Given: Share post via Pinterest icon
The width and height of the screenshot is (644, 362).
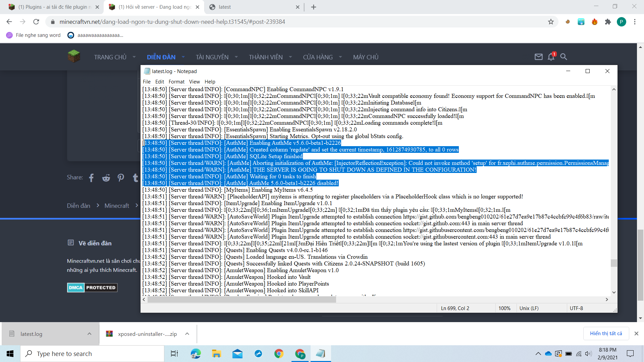Looking at the screenshot, I should click(x=121, y=178).
